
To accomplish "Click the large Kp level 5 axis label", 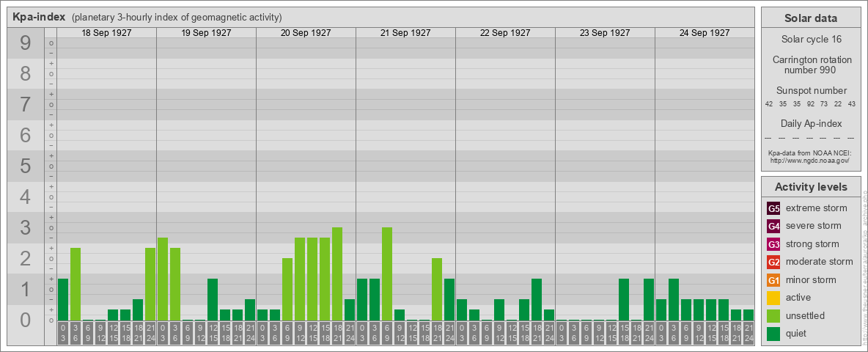I will 26,166.
